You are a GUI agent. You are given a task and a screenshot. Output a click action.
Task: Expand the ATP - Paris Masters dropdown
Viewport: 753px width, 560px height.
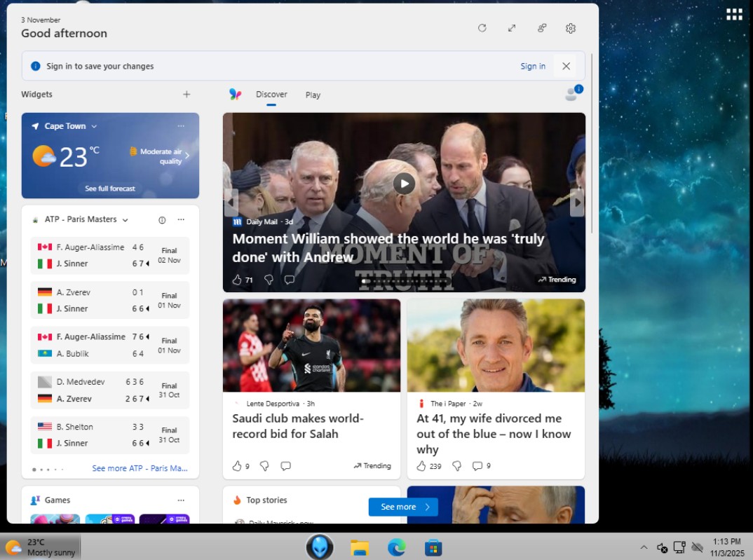point(125,220)
